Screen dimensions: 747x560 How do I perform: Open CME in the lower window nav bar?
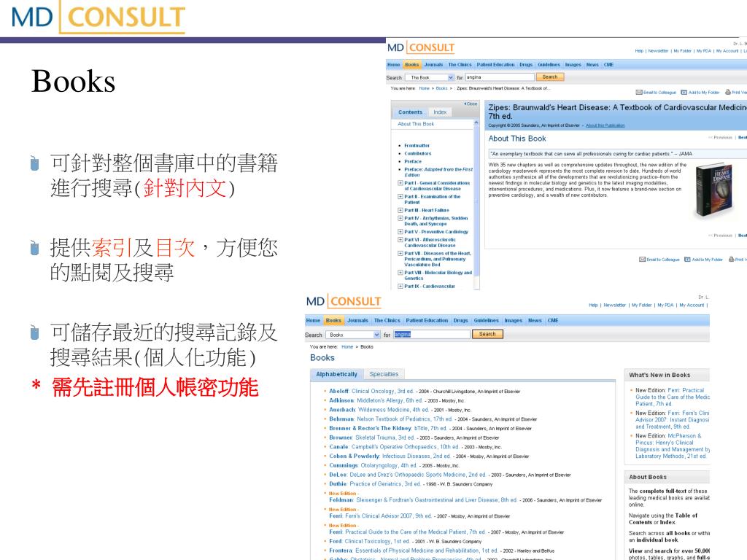[553, 321]
